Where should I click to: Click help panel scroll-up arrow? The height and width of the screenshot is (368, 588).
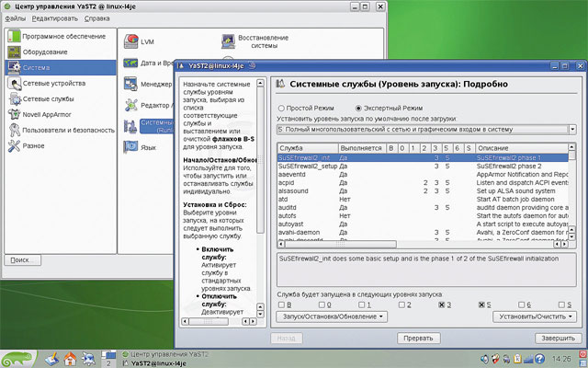tap(260, 83)
